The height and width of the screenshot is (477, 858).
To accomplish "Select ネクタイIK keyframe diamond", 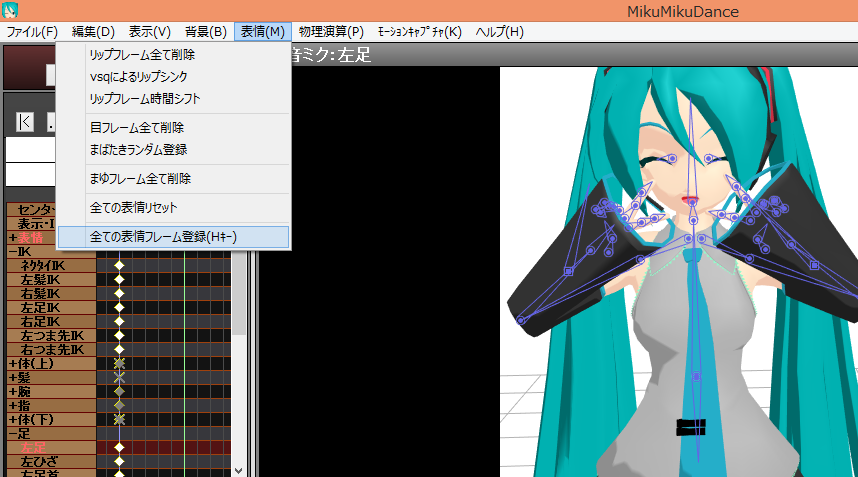I will 119,266.
